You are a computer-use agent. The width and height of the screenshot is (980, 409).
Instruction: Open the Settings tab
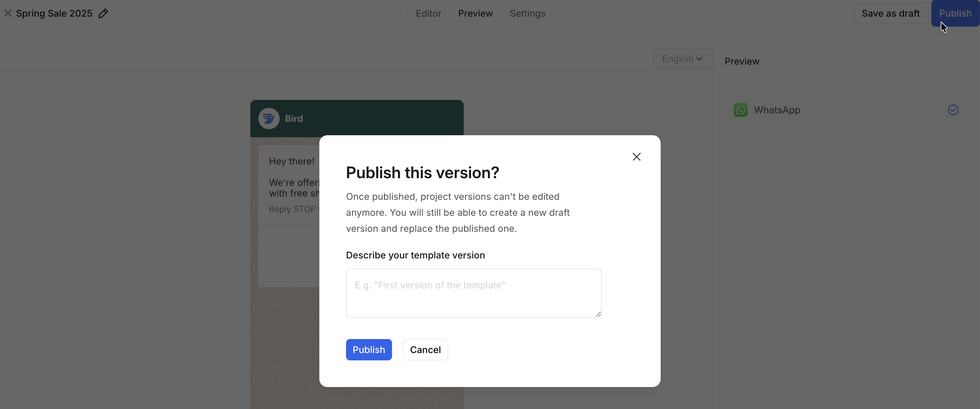pyautogui.click(x=527, y=13)
